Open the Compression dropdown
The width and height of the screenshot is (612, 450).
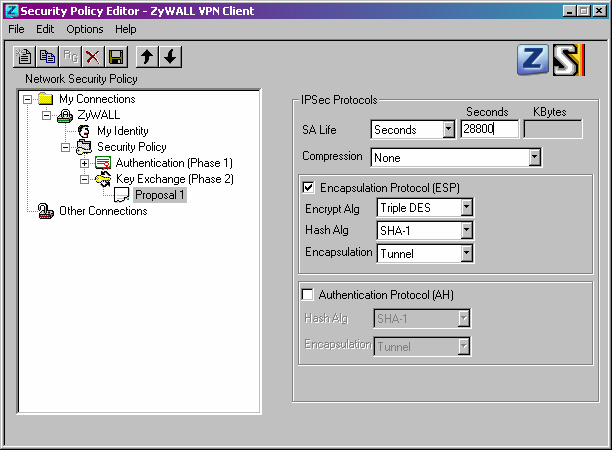[x=535, y=157]
